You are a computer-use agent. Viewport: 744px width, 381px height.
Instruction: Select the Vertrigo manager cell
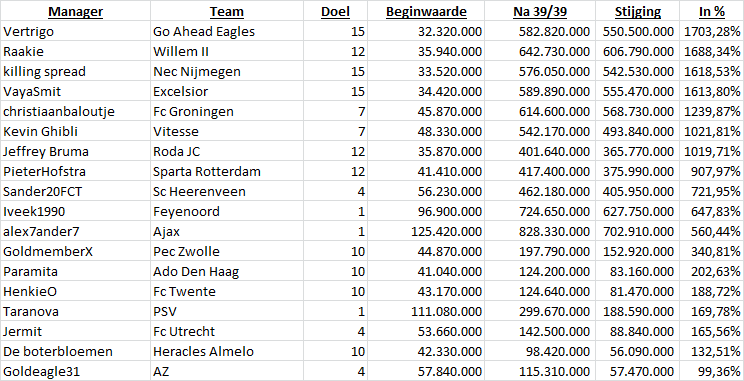click(x=75, y=31)
